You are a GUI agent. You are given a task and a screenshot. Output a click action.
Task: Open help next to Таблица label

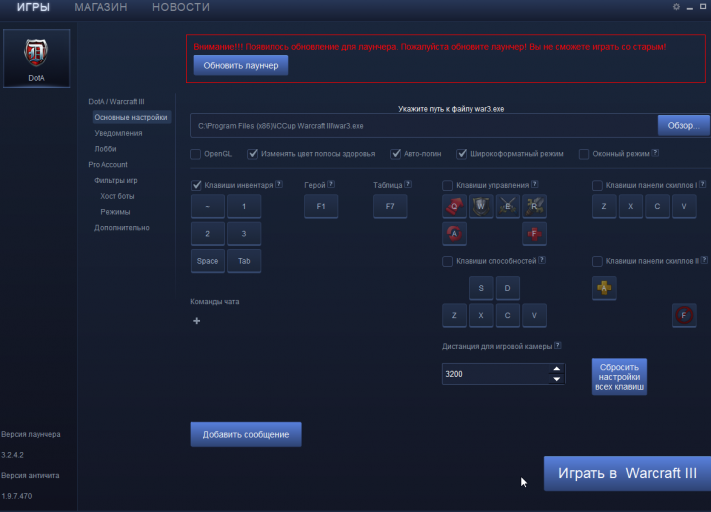click(x=408, y=184)
